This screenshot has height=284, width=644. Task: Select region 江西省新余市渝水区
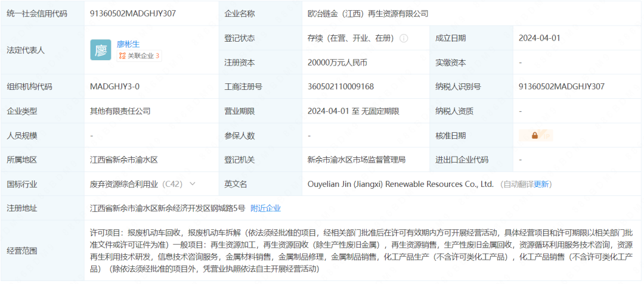click(x=124, y=160)
